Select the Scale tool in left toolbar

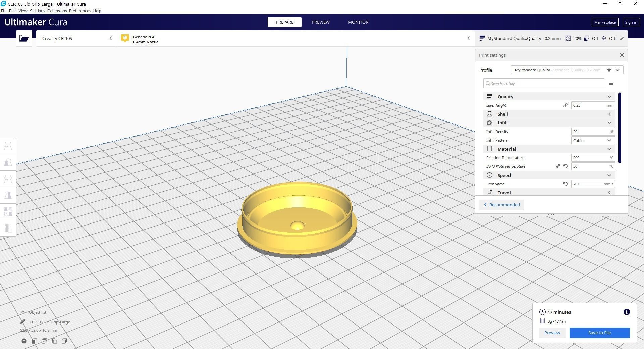(8, 162)
